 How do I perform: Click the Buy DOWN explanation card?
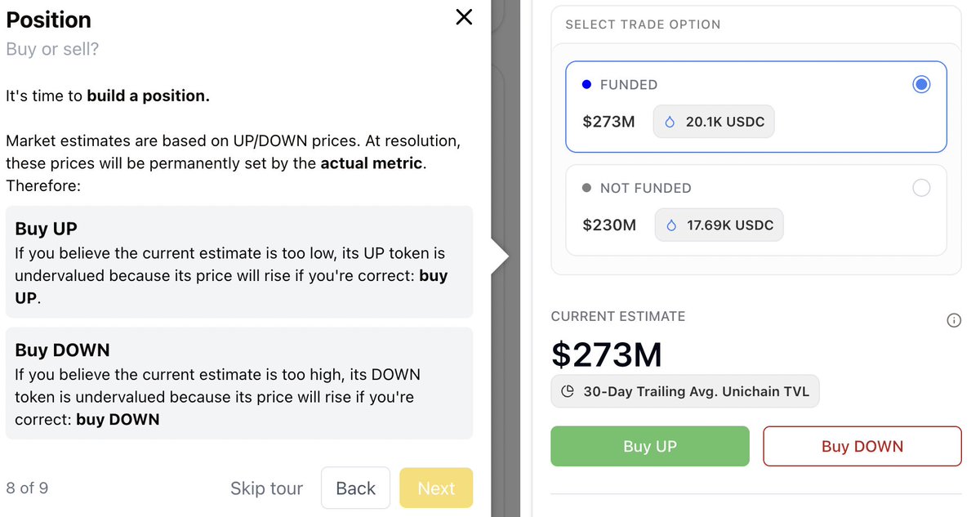tap(239, 383)
